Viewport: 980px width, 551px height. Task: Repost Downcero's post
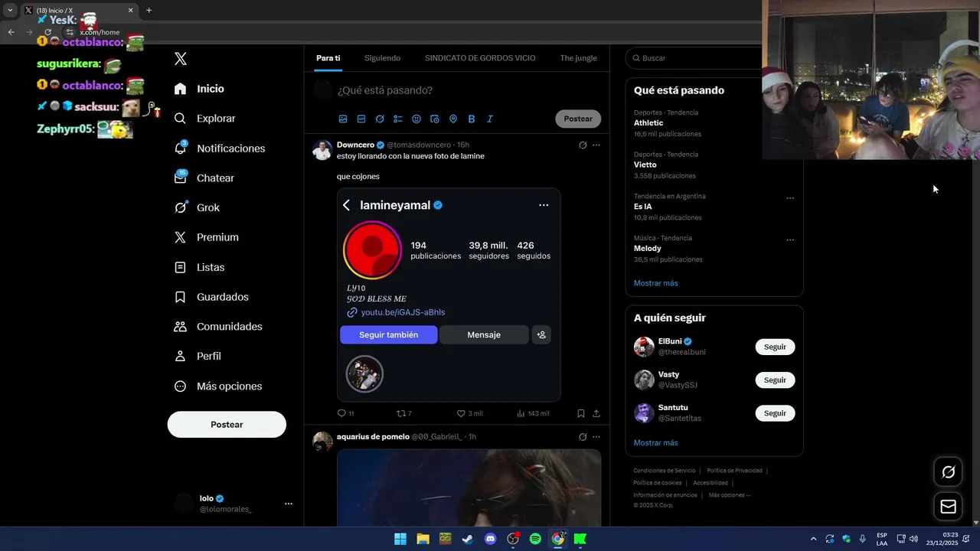click(403, 413)
